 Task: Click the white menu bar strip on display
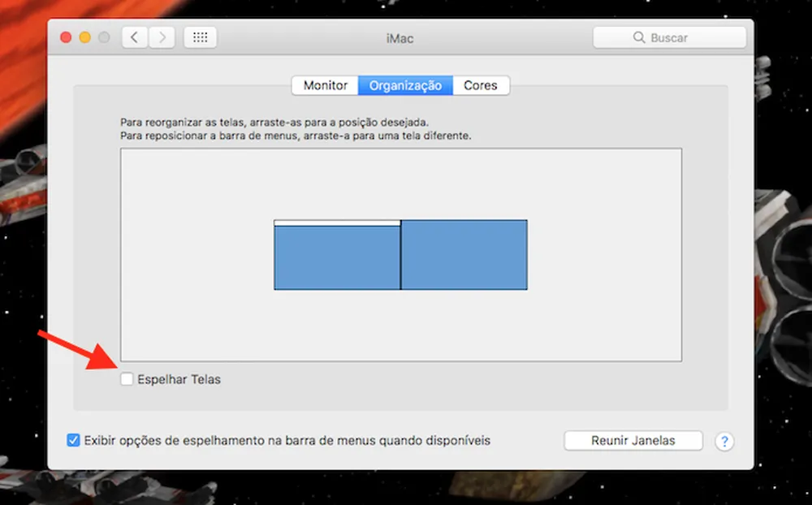tap(337, 223)
